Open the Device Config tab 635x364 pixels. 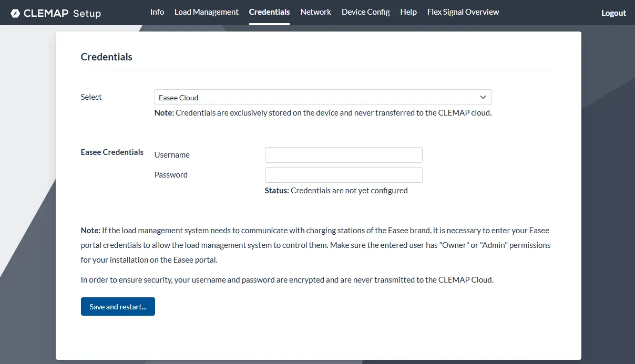pos(365,12)
